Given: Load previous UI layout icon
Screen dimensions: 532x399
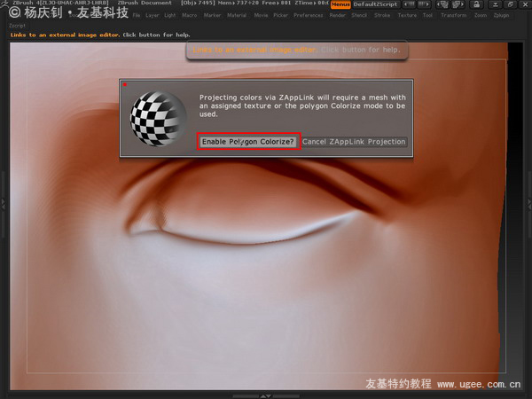Looking at the screenshot, I should tap(442, 4).
